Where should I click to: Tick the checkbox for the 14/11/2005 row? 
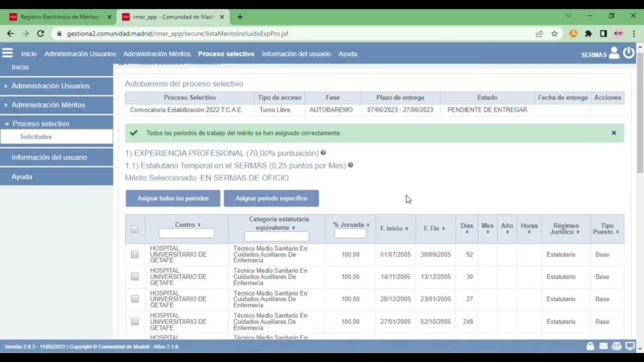coord(134,277)
